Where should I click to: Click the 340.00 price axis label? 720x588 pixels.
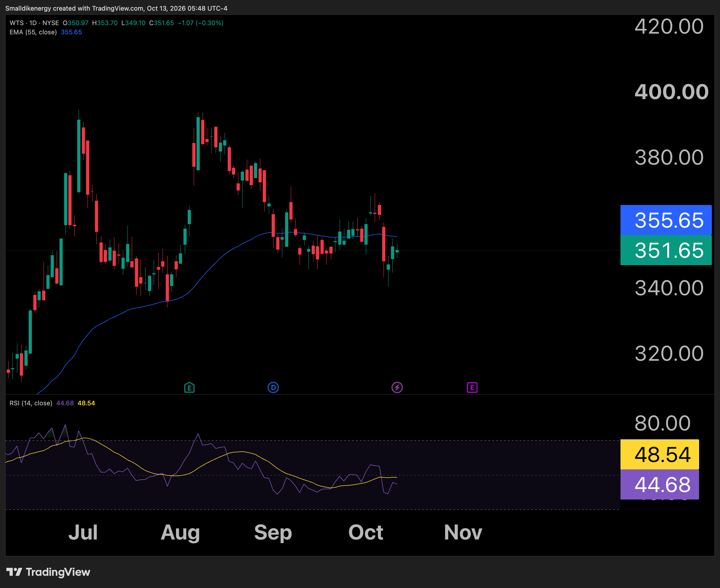point(669,288)
